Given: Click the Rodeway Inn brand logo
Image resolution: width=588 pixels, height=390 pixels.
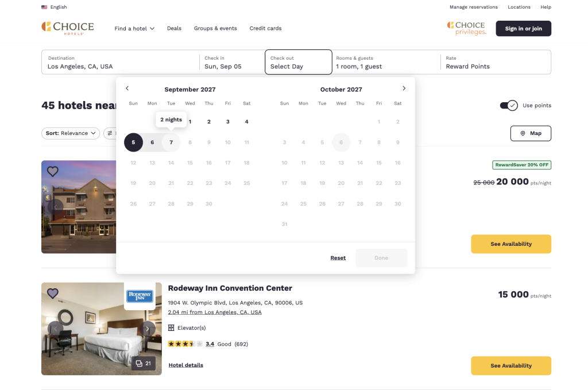Looking at the screenshot, I should pos(140,296).
